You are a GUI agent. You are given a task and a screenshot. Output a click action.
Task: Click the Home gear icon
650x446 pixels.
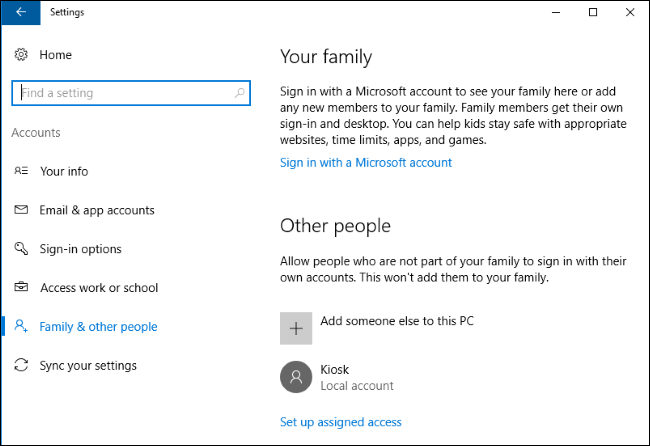pos(21,55)
